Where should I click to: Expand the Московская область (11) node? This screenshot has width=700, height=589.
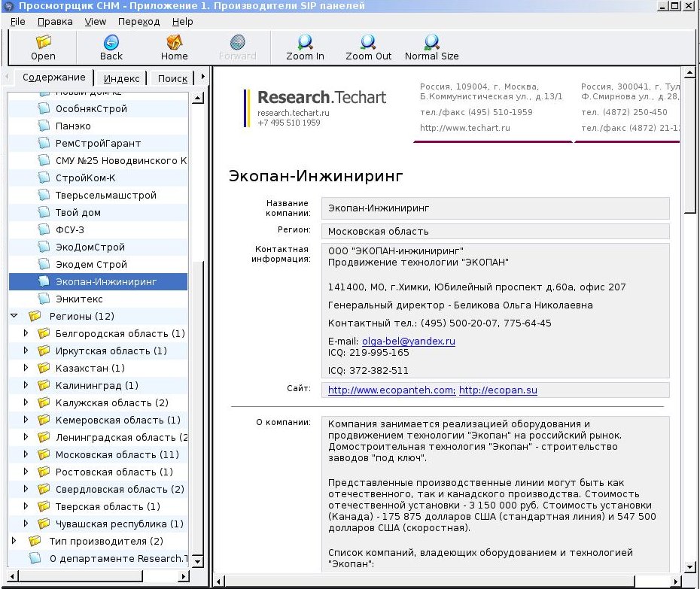[26, 454]
